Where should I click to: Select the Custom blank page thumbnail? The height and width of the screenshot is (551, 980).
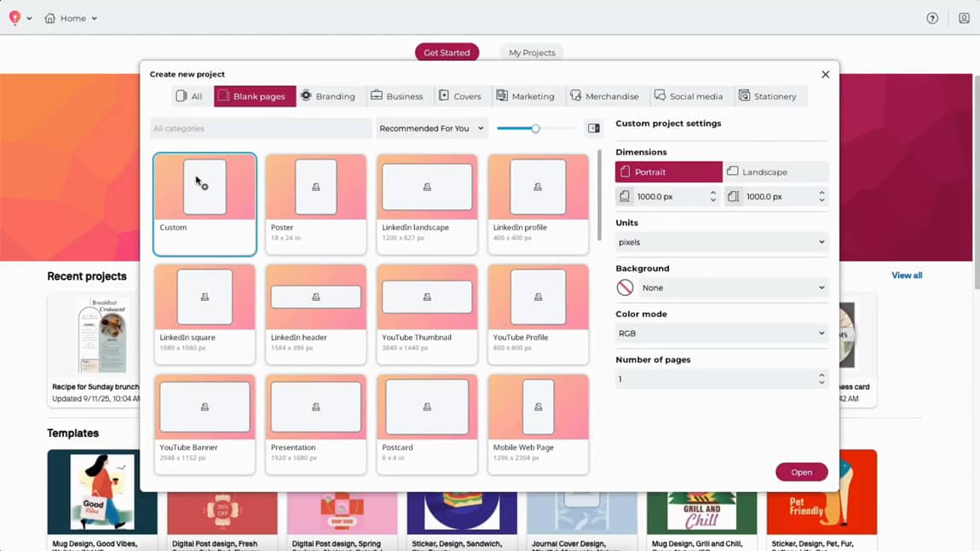205,204
